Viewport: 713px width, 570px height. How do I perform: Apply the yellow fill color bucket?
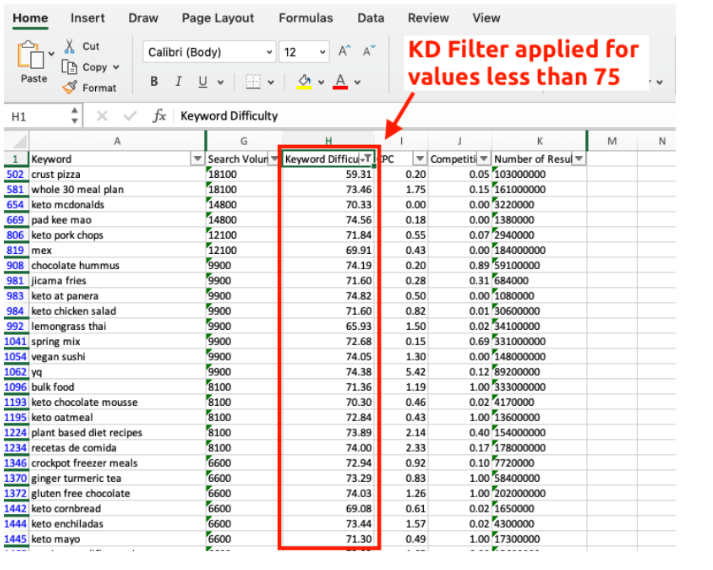coord(304,82)
